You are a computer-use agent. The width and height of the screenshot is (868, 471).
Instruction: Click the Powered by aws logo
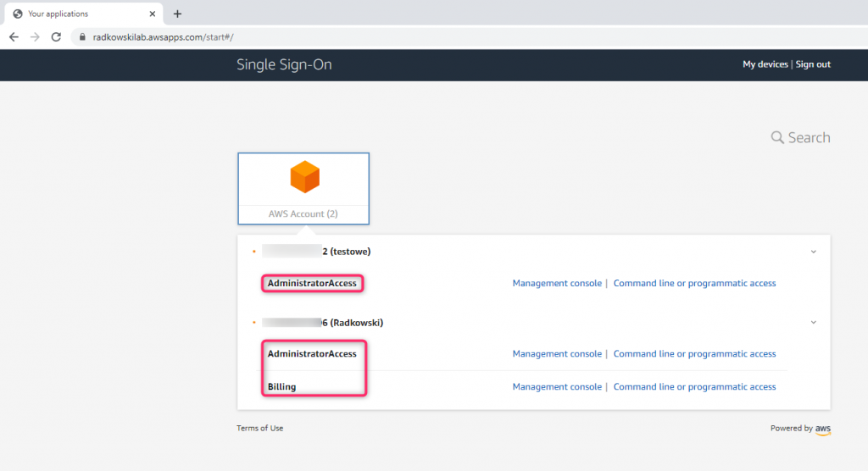pos(822,429)
